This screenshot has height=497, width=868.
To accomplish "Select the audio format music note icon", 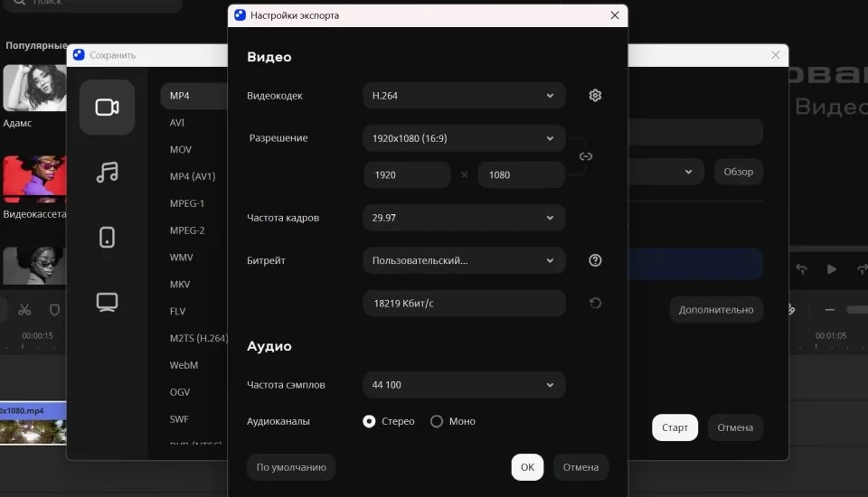I will tap(107, 172).
